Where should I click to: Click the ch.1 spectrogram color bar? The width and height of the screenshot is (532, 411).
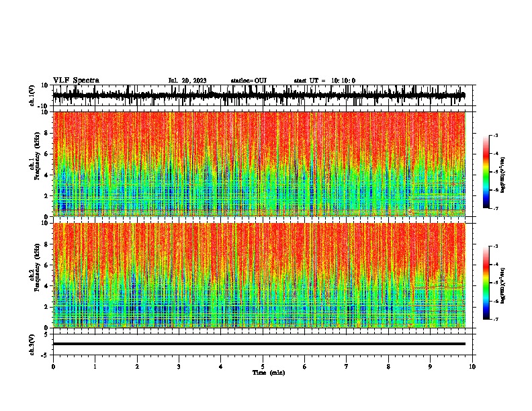(x=486, y=172)
